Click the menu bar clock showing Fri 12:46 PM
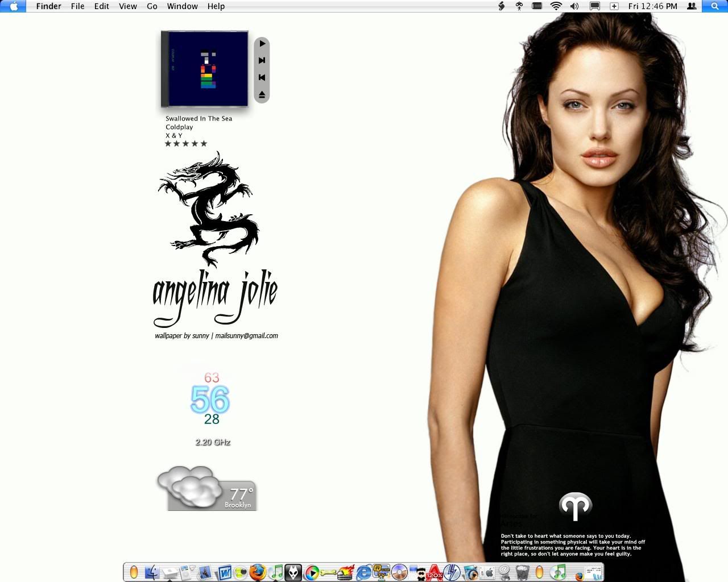Viewport: 728px width, 582px height. pos(652,6)
